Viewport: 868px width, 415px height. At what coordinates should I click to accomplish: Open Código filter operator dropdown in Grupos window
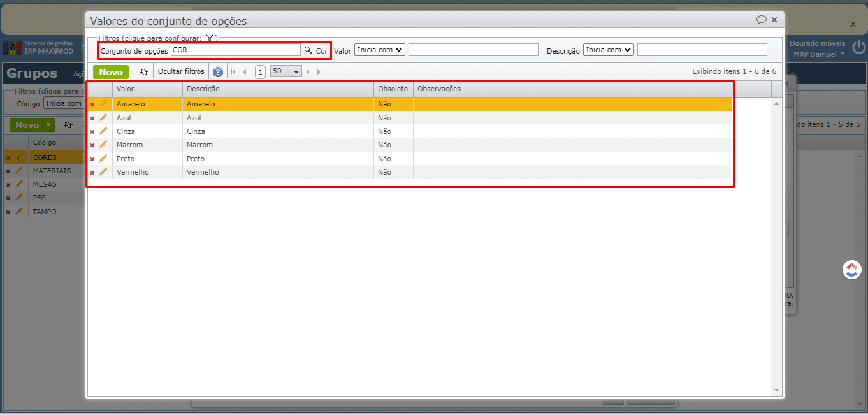point(64,103)
